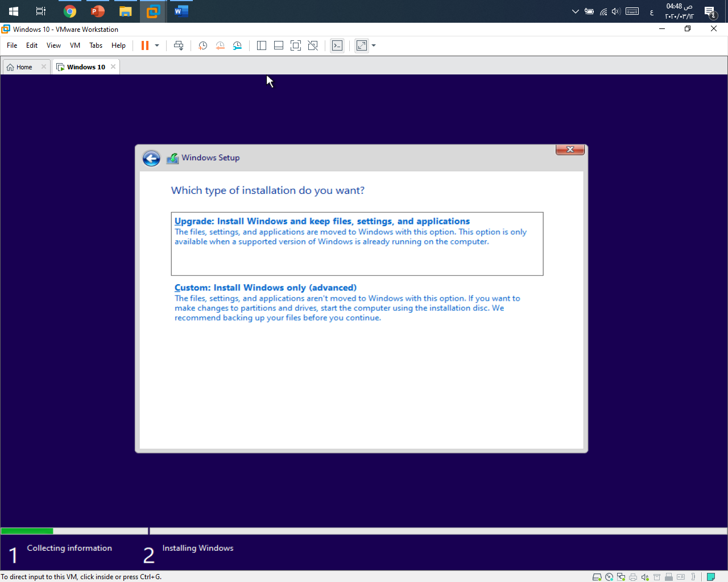728x582 pixels.
Task: Click the network adapter status bar icon
Action: point(621,577)
